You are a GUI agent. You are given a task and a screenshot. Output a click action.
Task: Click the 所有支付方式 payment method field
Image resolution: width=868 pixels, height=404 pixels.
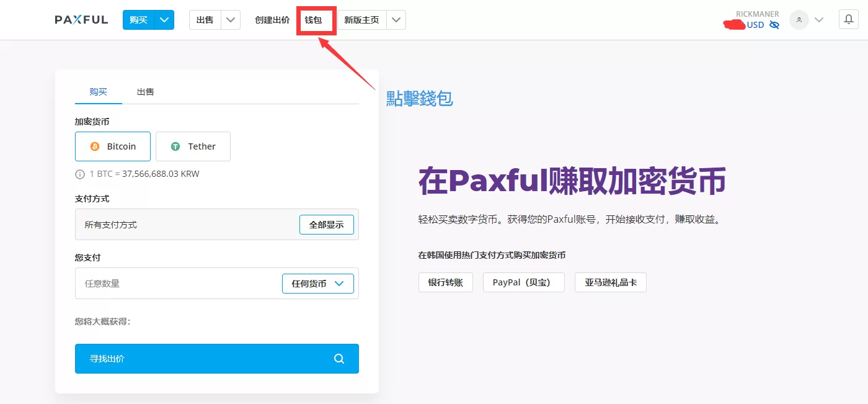point(217,225)
